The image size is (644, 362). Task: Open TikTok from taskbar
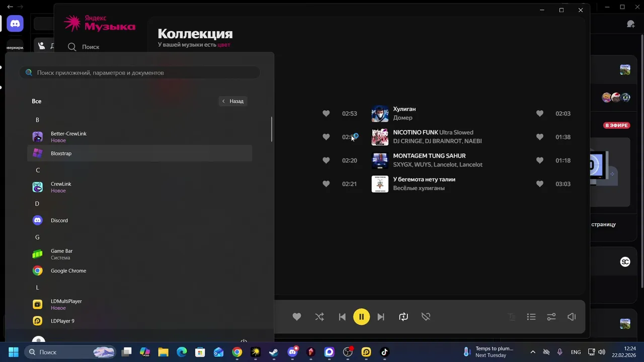click(384, 352)
